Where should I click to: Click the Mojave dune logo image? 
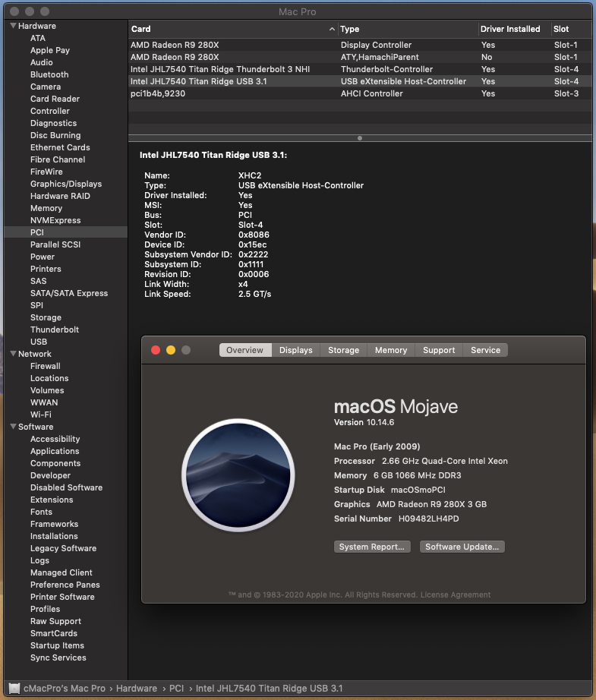[238, 475]
